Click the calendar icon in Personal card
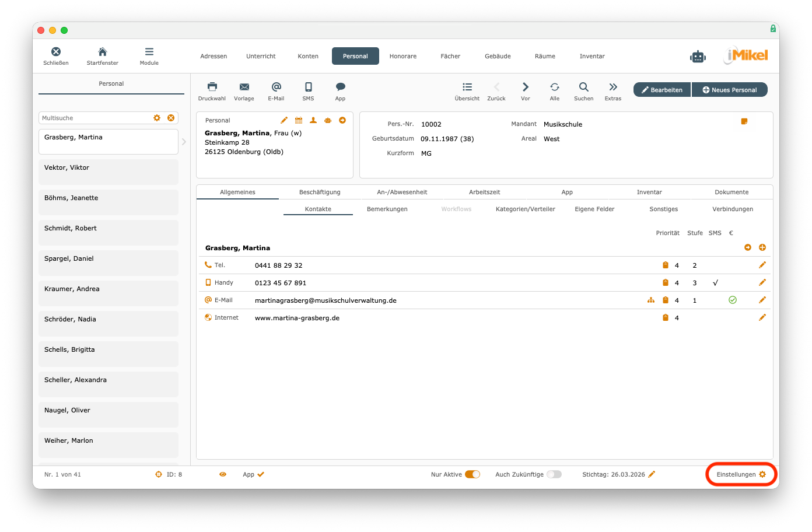The width and height of the screenshot is (812, 532). pos(299,120)
